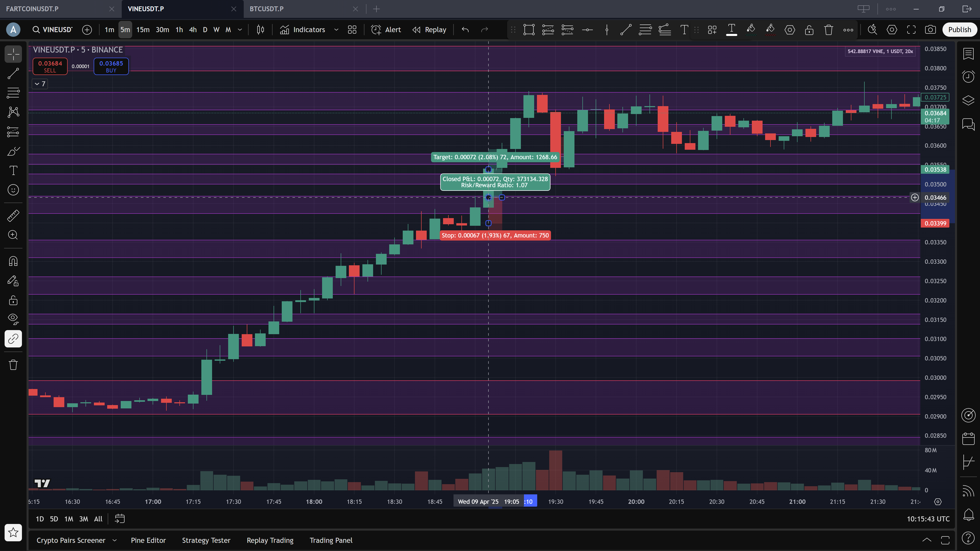
Task: Open the Pine Editor tab
Action: click(x=148, y=540)
